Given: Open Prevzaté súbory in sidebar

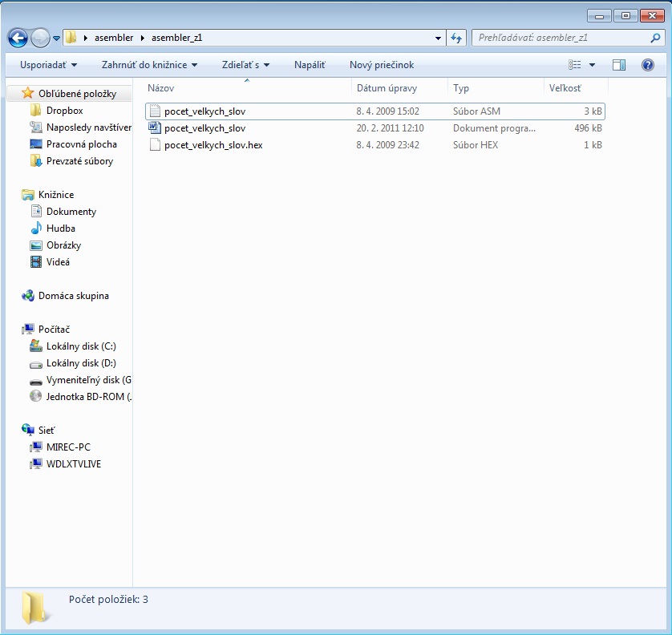Looking at the screenshot, I should (79, 161).
